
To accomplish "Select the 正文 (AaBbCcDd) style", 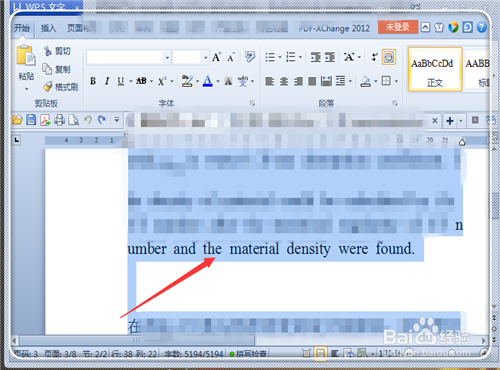I will (x=435, y=69).
